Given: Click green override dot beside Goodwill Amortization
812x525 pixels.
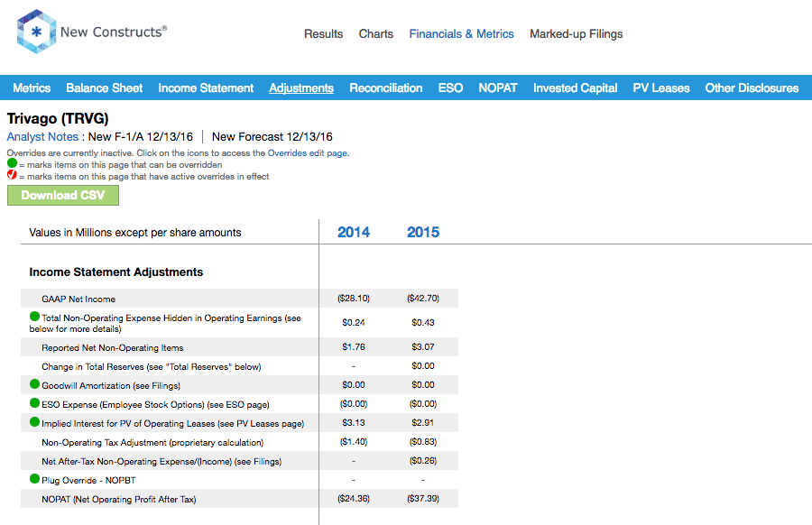Looking at the screenshot, I should point(34,383).
